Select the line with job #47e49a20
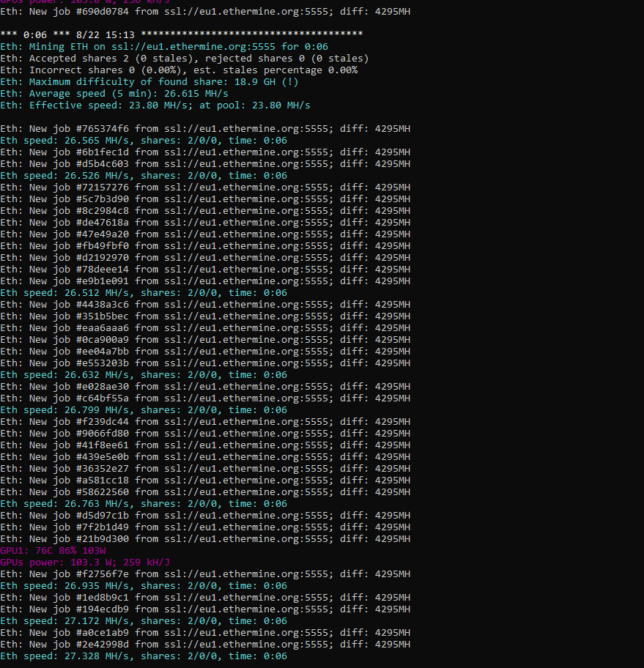Screen dimensions: 644x668 [x=205, y=234]
